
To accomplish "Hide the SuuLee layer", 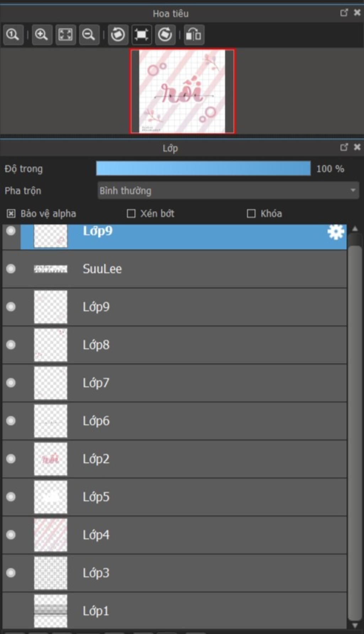I will click(11, 268).
